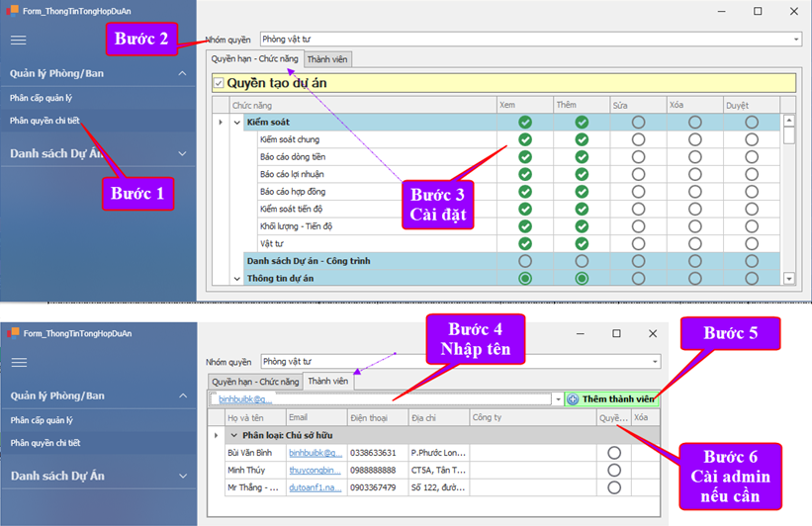Enable Sửa permission for Kiểm soát chung
The width and height of the screenshot is (812, 526).
[x=638, y=139]
